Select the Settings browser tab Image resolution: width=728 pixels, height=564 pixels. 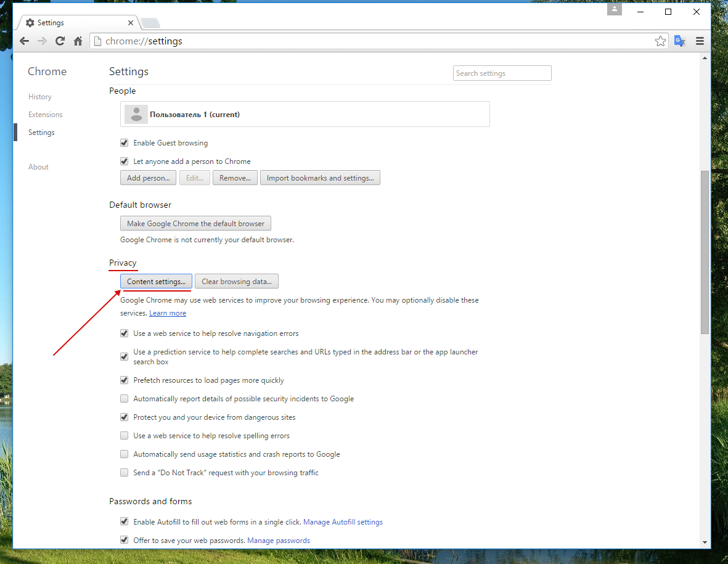click(79, 23)
